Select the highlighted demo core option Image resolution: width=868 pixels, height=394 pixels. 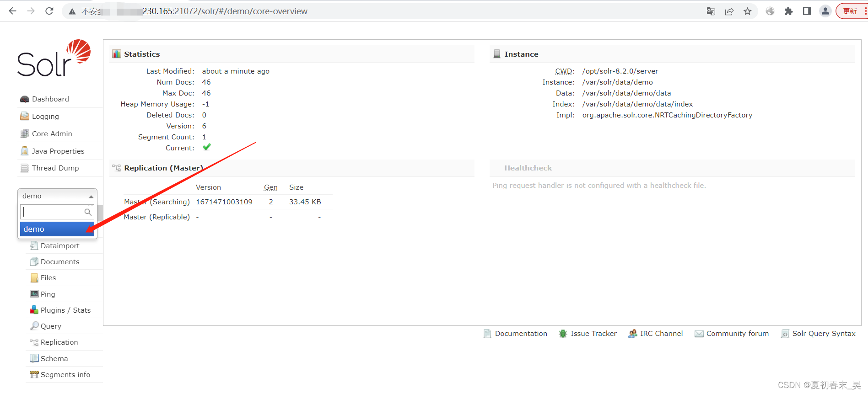(57, 229)
